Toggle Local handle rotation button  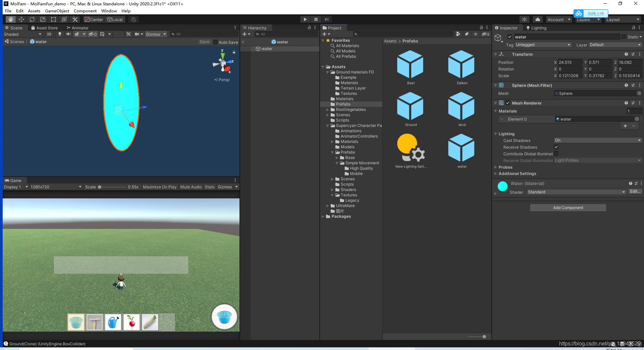[x=115, y=19]
